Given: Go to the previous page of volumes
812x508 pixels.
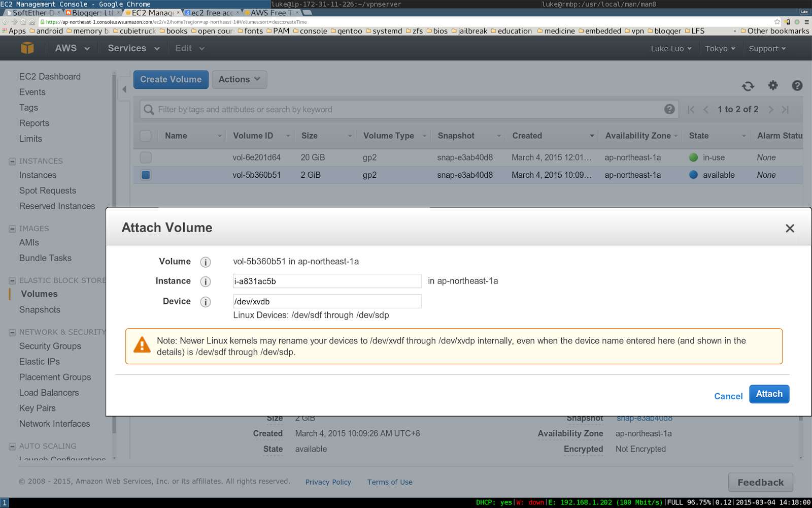Looking at the screenshot, I should click(x=706, y=110).
